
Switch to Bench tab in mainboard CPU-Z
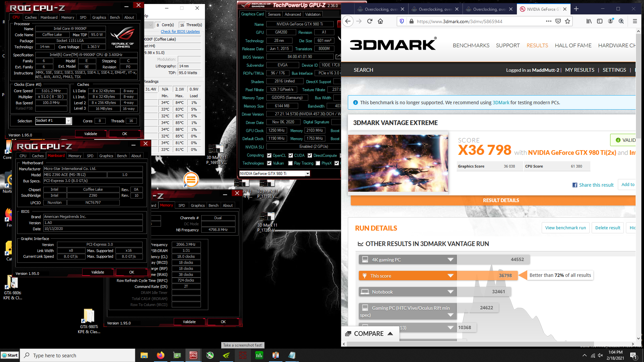click(x=122, y=156)
